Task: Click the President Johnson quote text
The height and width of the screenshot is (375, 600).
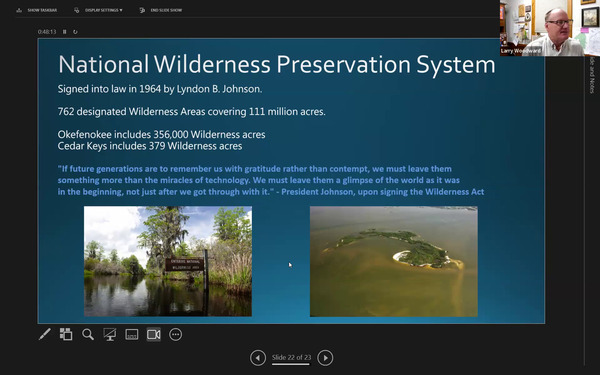Action: click(271, 180)
